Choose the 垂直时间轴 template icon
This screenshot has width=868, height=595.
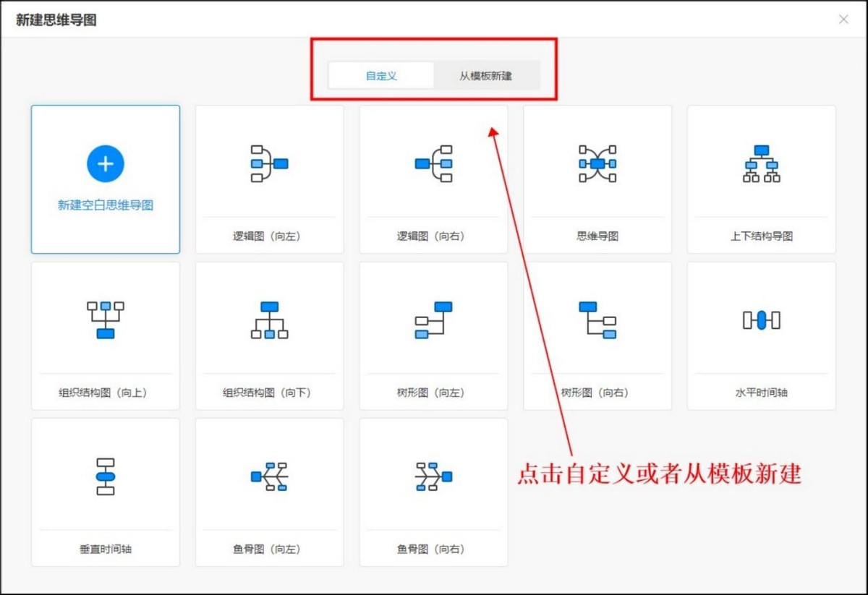[x=106, y=476]
